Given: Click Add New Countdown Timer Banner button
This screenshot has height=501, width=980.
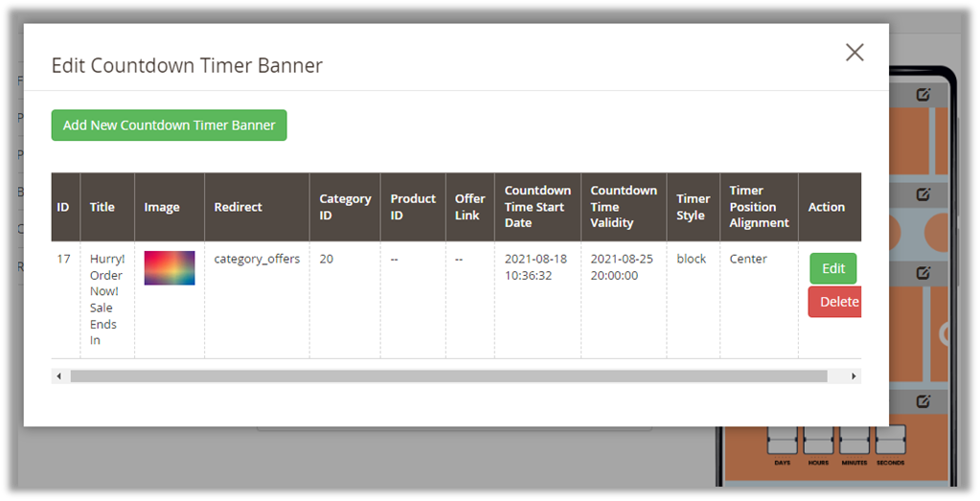Looking at the screenshot, I should [x=169, y=125].
